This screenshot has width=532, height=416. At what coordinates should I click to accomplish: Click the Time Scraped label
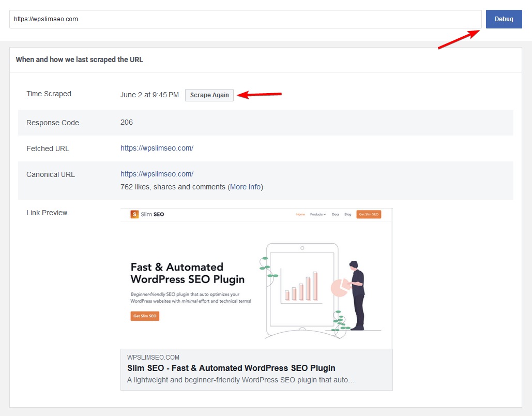point(49,94)
